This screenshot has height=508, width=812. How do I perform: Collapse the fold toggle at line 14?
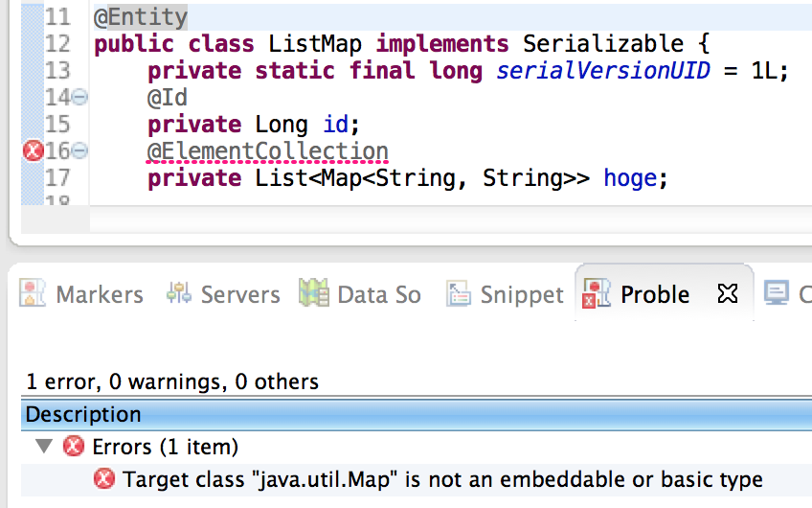(79, 97)
